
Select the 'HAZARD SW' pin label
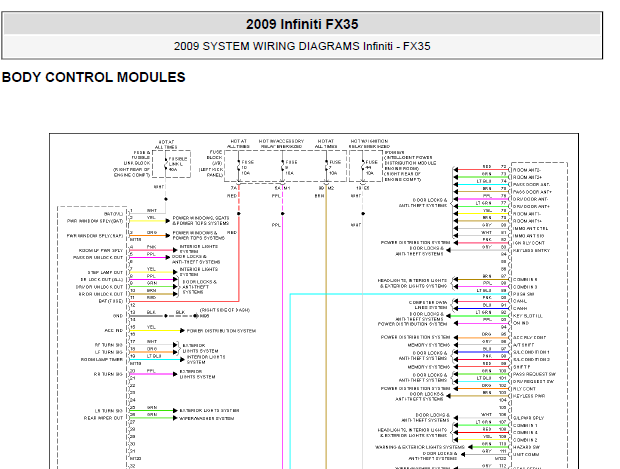coord(526,447)
